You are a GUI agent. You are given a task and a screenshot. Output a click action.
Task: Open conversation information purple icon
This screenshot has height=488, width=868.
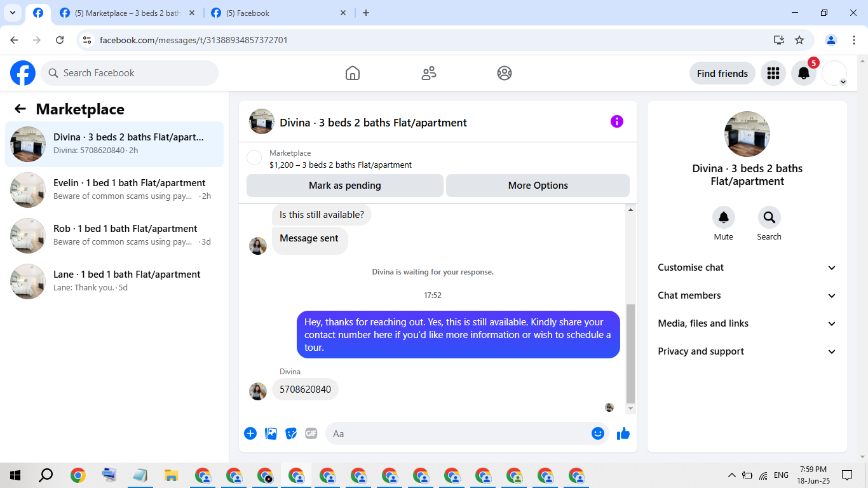click(617, 121)
